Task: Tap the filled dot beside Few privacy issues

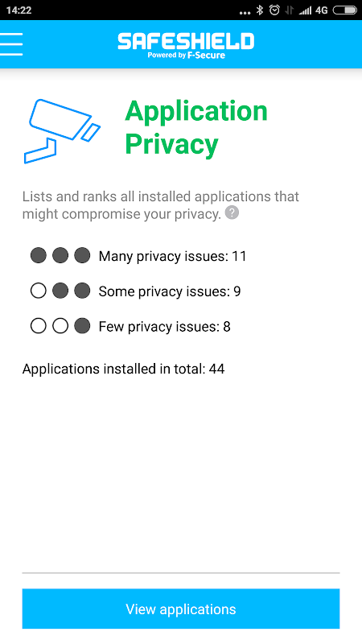Action: pyautogui.click(x=82, y=326)
